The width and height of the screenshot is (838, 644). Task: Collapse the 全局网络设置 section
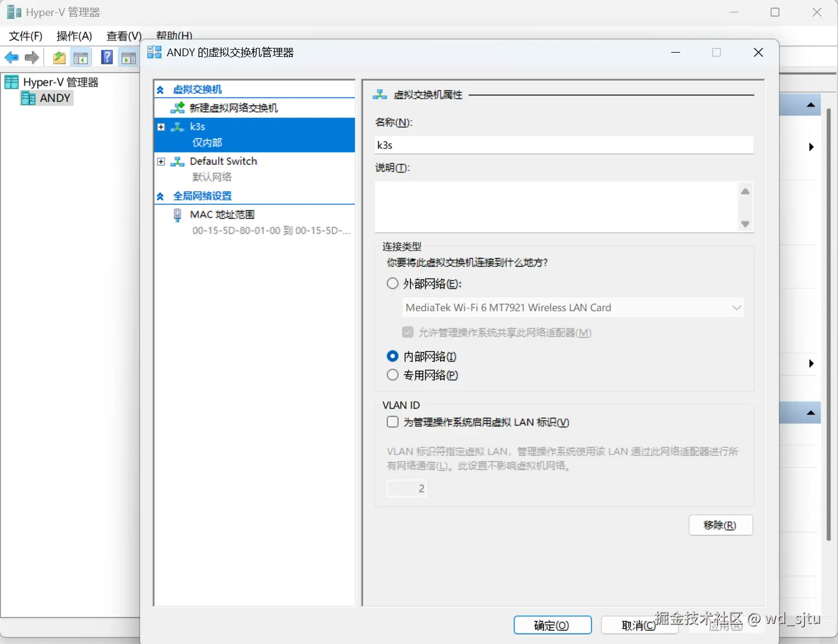click(160, 196)
